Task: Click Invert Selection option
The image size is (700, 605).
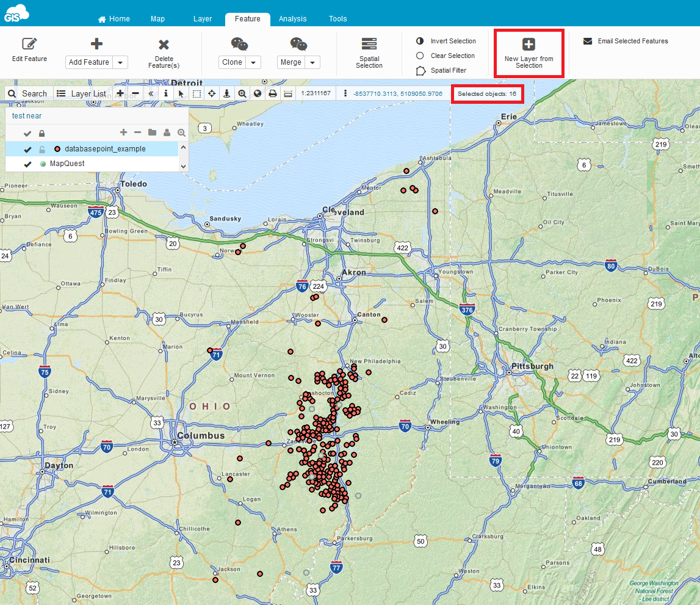Action: pos(446,41)
